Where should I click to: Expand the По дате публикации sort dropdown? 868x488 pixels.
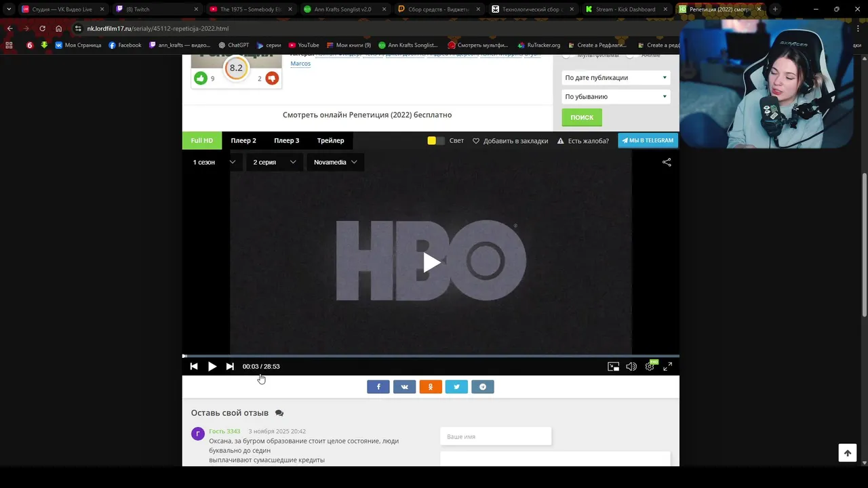pos(616,77)
